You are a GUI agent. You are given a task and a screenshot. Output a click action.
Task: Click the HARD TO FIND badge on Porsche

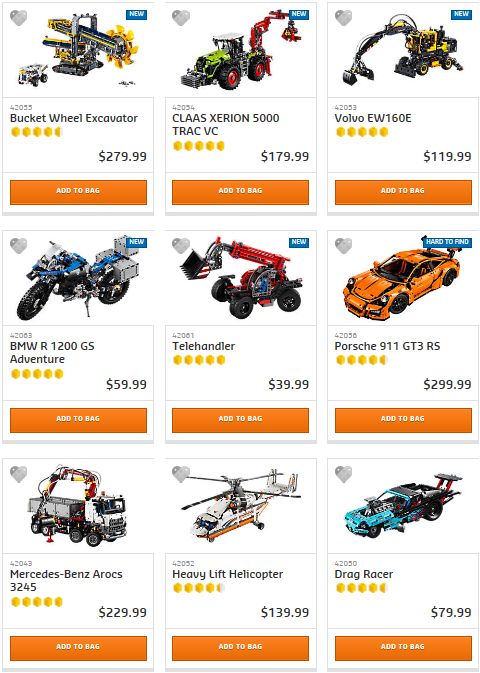click(447, 242)
